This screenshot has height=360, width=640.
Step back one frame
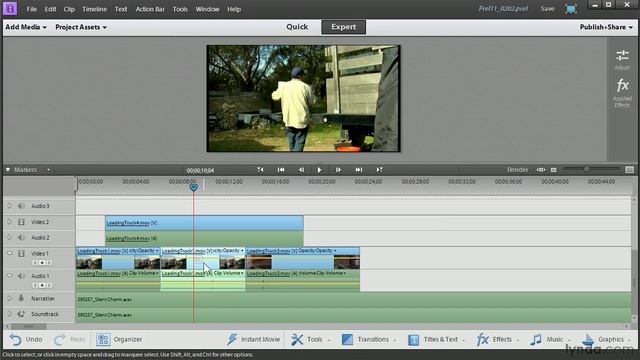coord(301,169)
